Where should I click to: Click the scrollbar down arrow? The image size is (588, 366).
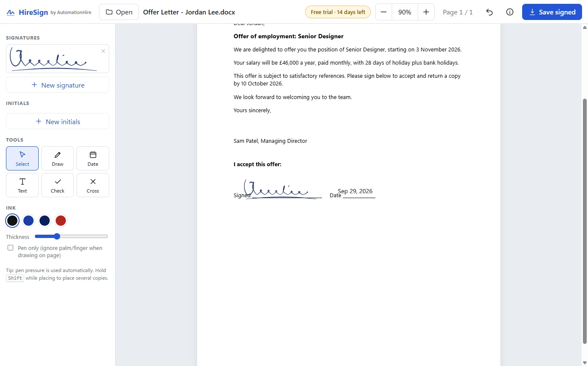click(x=585, y=362)
